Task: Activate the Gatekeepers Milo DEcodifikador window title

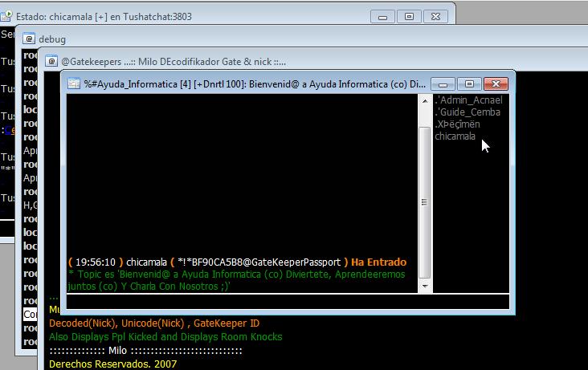Action: 174,62
